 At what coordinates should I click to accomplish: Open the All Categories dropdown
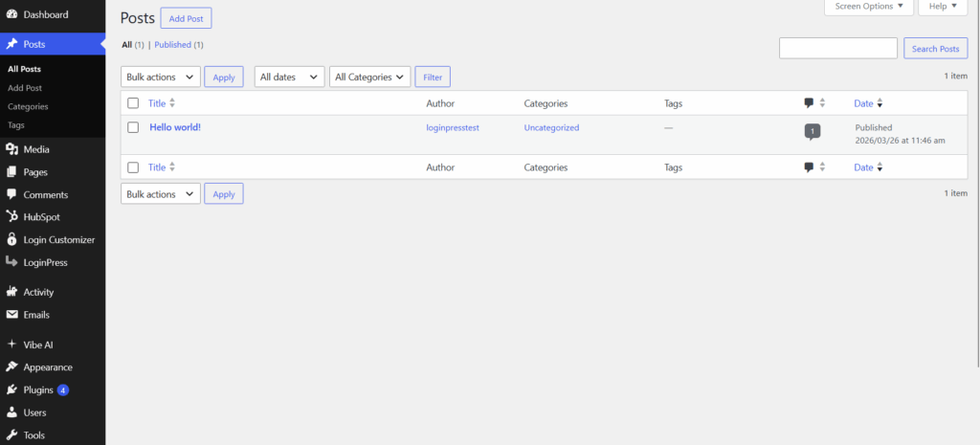click(370, 77)
